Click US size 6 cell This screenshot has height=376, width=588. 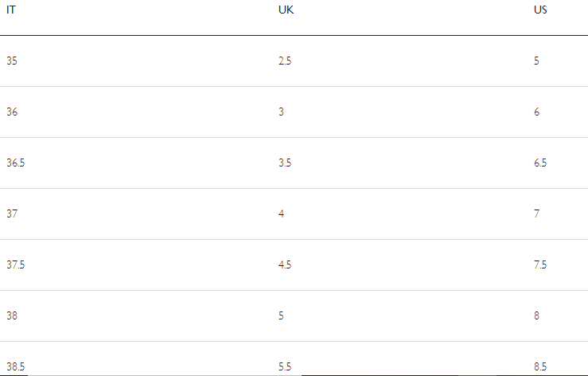click(x=537, y=112)
